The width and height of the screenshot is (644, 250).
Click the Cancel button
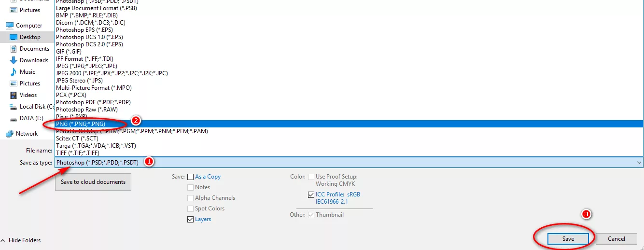coord(616,239)
